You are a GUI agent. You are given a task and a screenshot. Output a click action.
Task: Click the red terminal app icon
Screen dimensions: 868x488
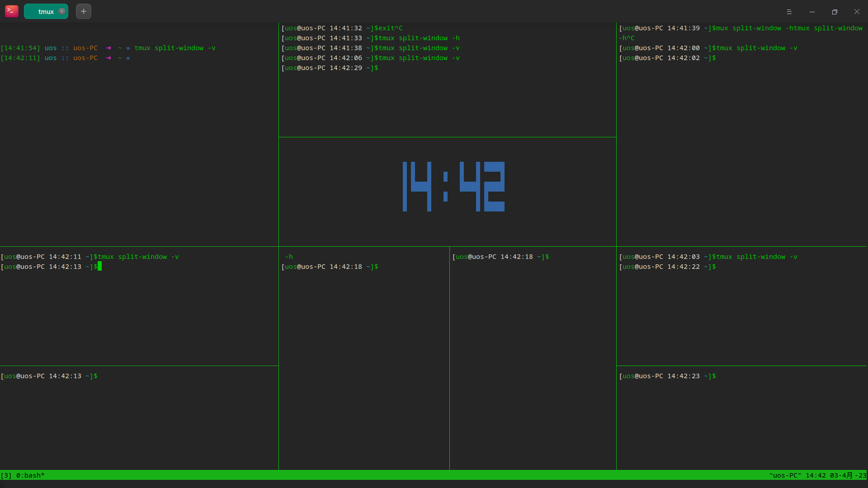[x=12, y=11]
